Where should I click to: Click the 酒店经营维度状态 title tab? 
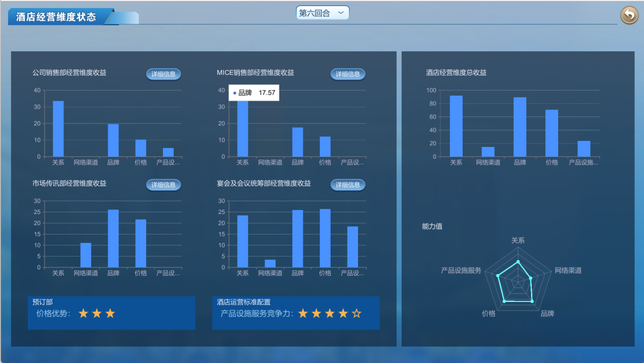pyautogui.click(x=56, y=17)
